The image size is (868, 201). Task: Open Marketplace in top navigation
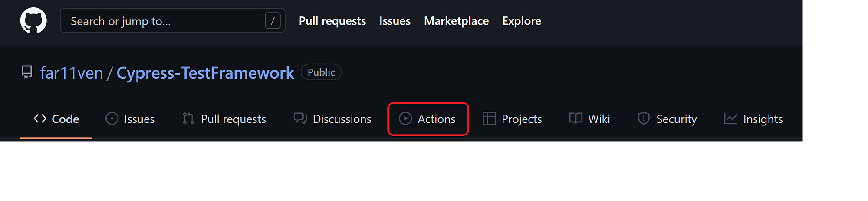pos(456,21)
